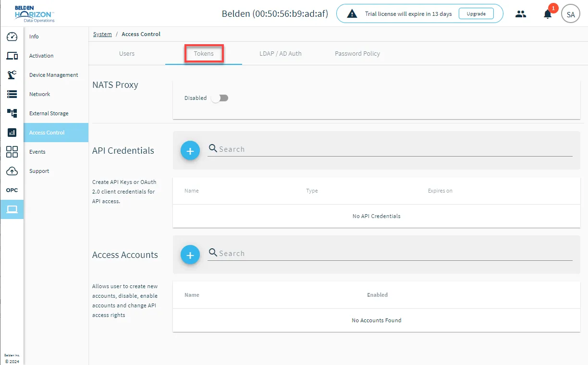Open the SA user avatar menu
This screenshot has height=365, width=588.
pyautogui.click(x=571, y=14)
